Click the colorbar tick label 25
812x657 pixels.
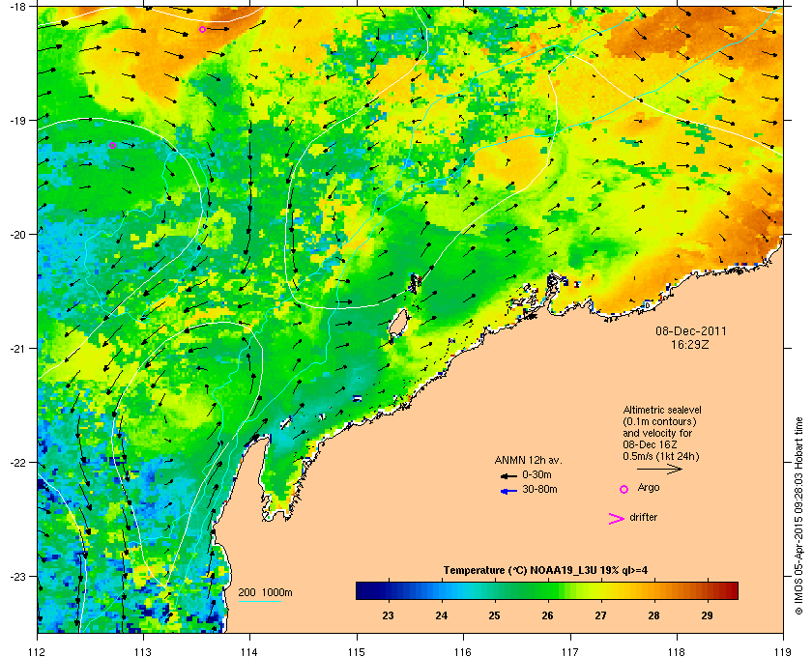click(x=494, y=615)
